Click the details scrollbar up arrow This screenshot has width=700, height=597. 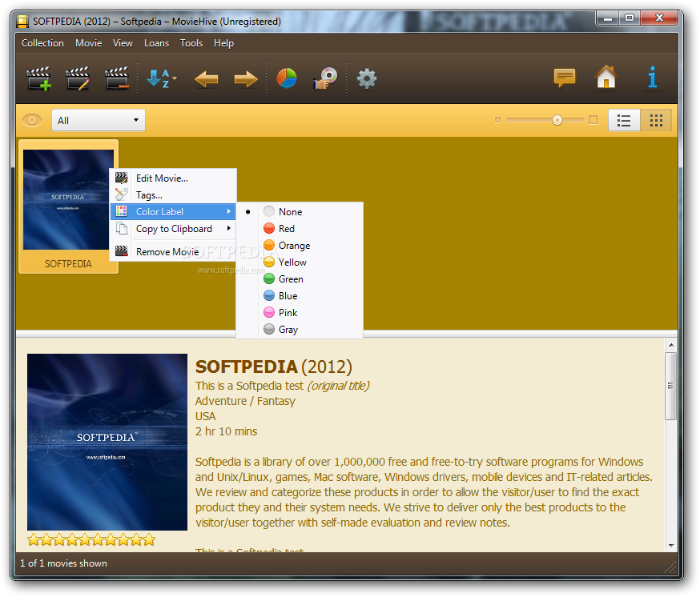point(671,345)
